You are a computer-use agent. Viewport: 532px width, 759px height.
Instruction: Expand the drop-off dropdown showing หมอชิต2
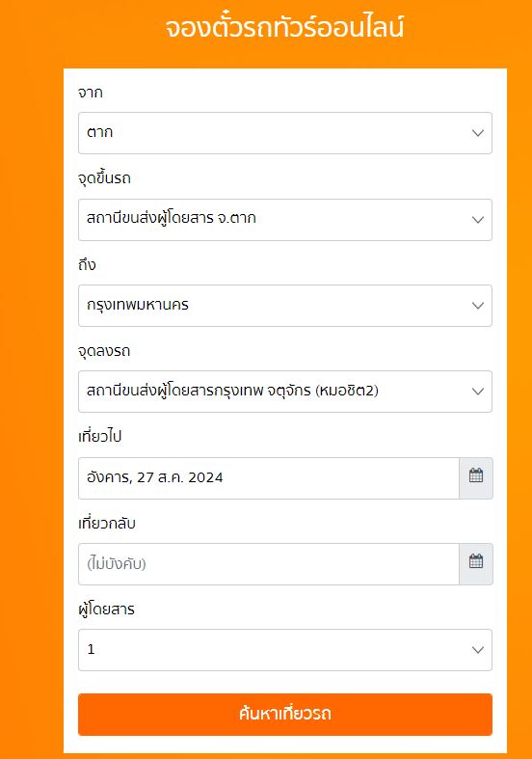285,392
